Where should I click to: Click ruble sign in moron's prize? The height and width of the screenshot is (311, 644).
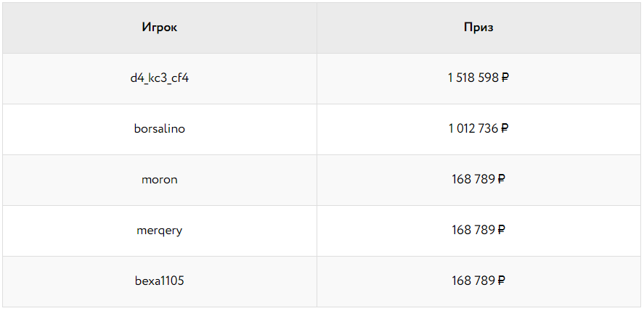[x=502, y=180]
